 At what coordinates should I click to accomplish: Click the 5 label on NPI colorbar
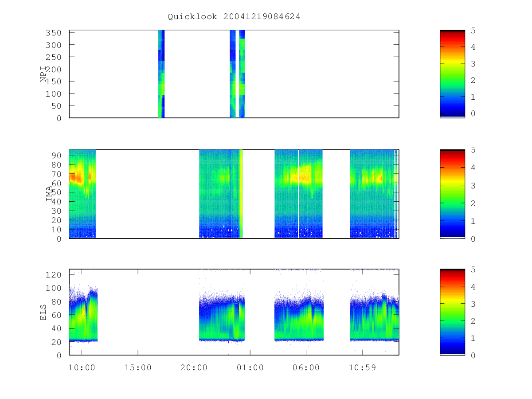click(x=473, y=30)
